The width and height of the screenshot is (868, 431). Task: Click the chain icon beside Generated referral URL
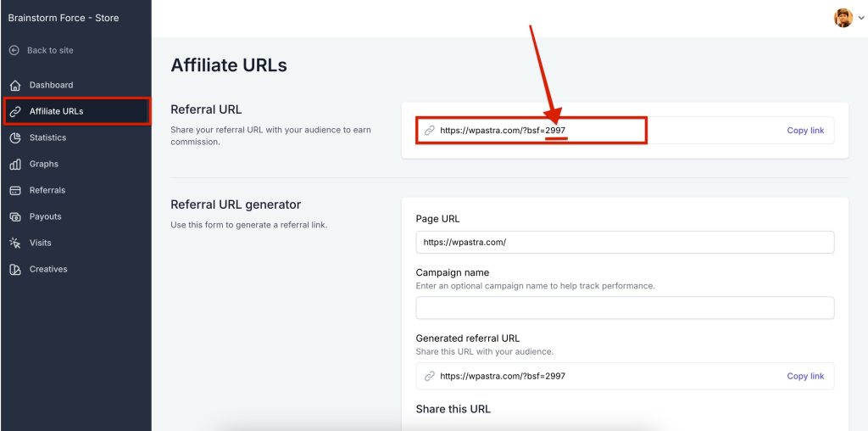tap(429, 376)
